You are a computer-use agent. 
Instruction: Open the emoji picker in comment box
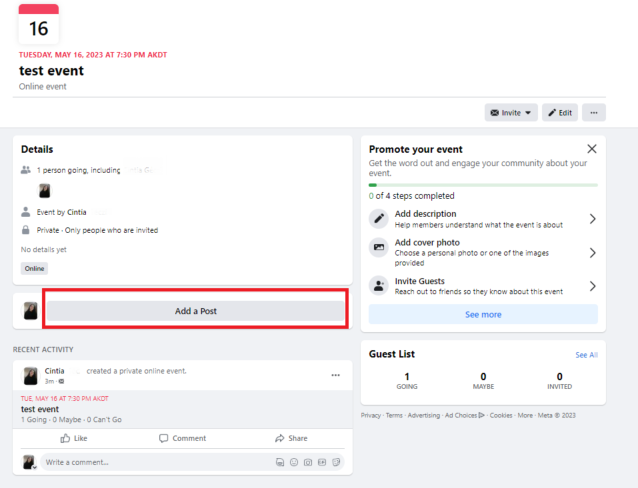[x=294, y=463]
